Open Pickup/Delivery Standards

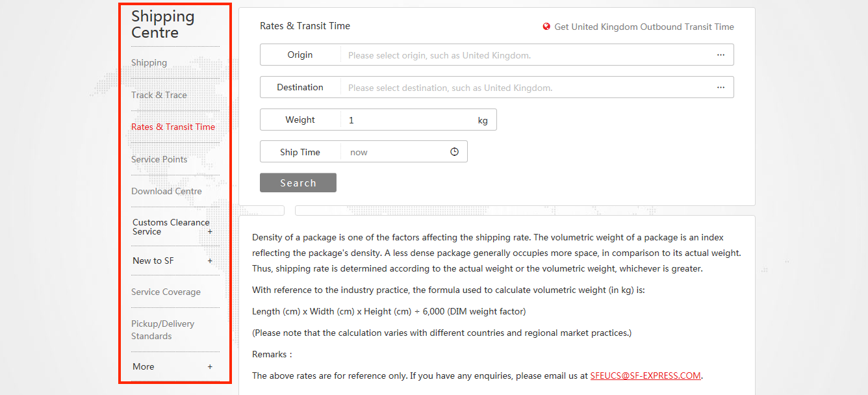point(162,329)
